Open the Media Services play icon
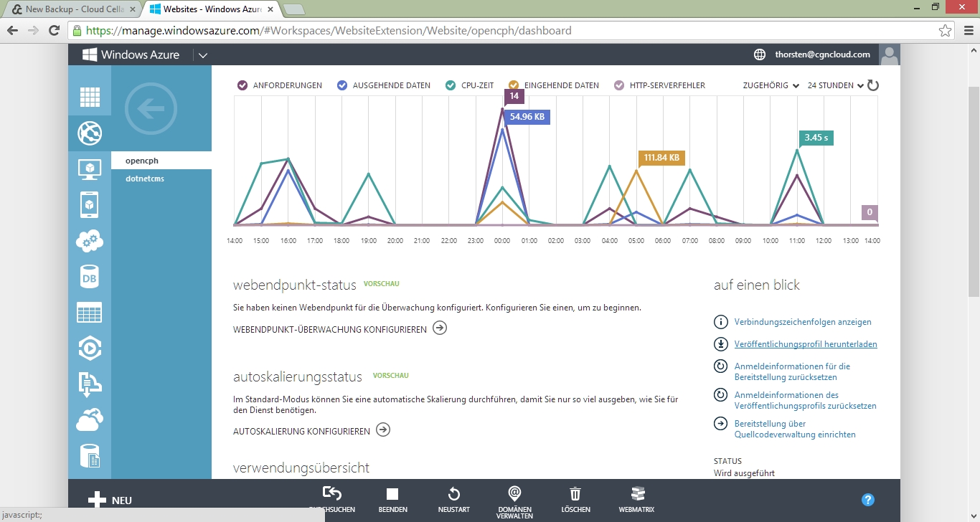 pos(90,348)
